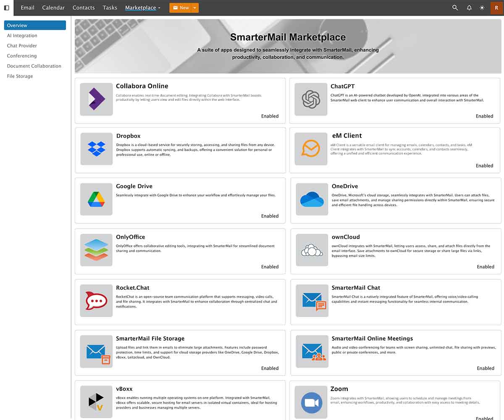Open the Tasks section
The height and width of the screenshot is (420, 504).
pyautogui.click(x=110, y=8)
